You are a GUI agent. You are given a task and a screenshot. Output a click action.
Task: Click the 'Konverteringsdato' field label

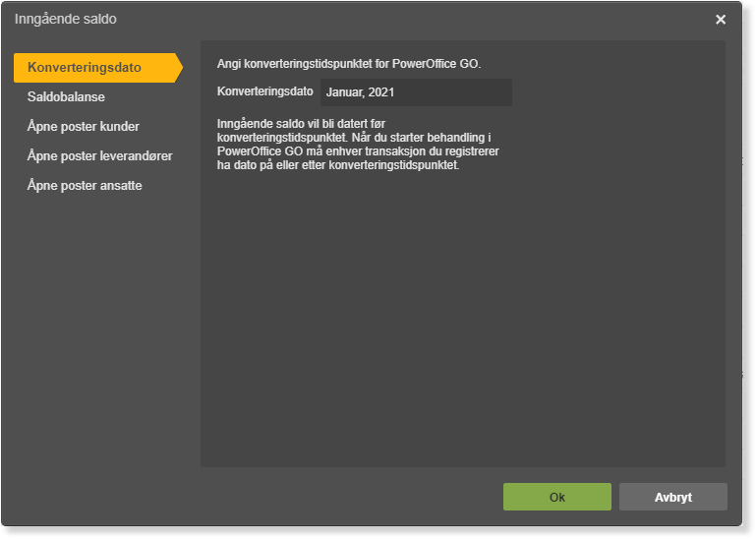264,91
